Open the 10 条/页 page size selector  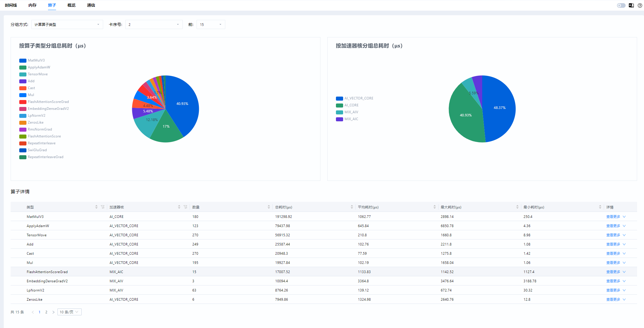tap(69, 312)
